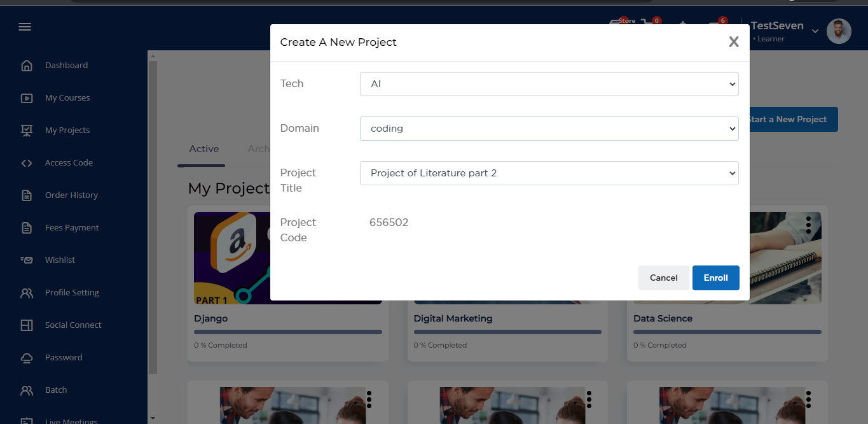This screenshot has width=868, height=424.
Task: Open the Domain dropdown showing coding
Action: 549,129
